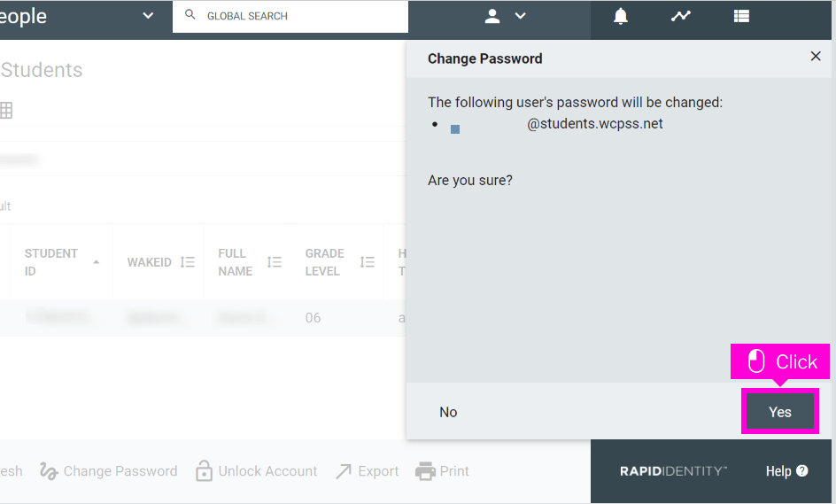836x504 pixels.
Task: Click the Print printer icon
Action: point(425,471)
